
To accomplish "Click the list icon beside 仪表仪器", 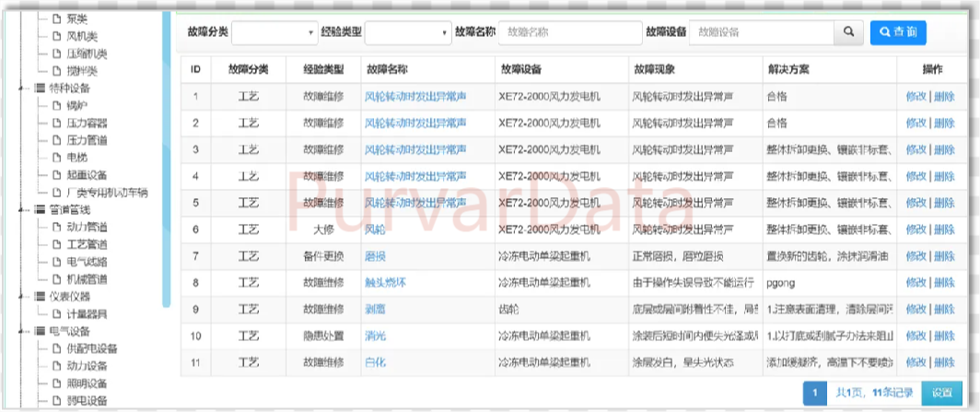I will 40,297.
